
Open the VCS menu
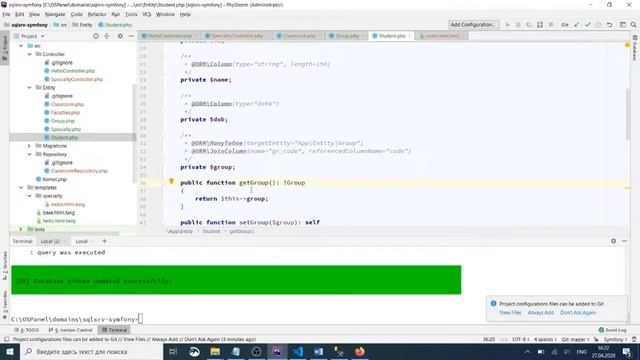pos(147,14)
